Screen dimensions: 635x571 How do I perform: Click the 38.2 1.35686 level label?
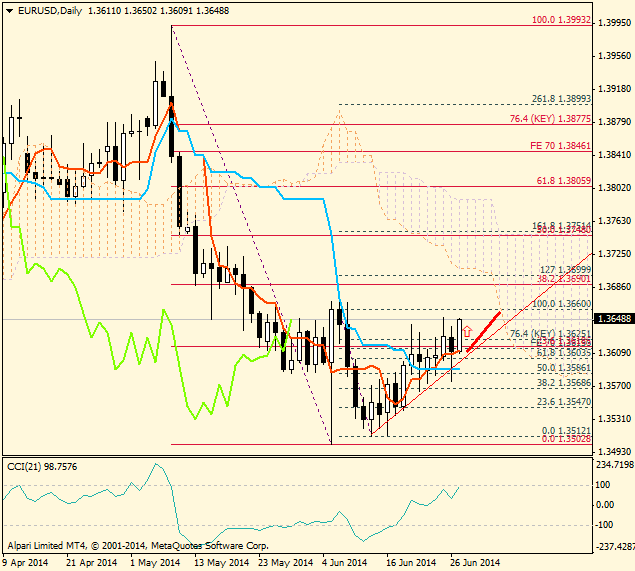pos(564,383)
